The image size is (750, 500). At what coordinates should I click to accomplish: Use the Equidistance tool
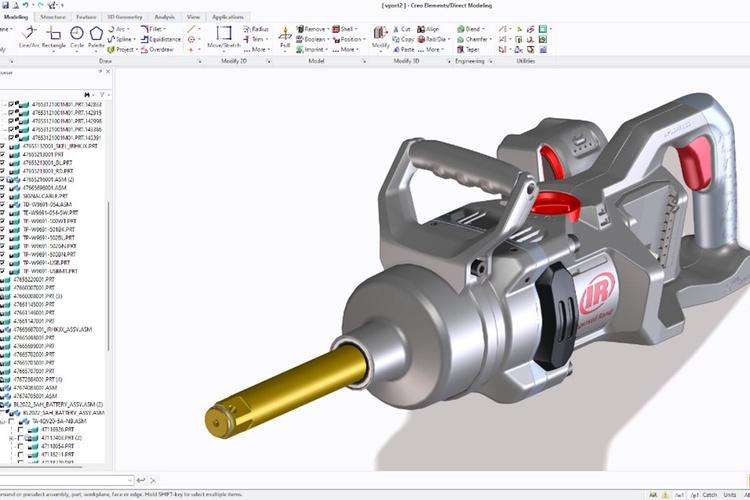click(161, 39)
